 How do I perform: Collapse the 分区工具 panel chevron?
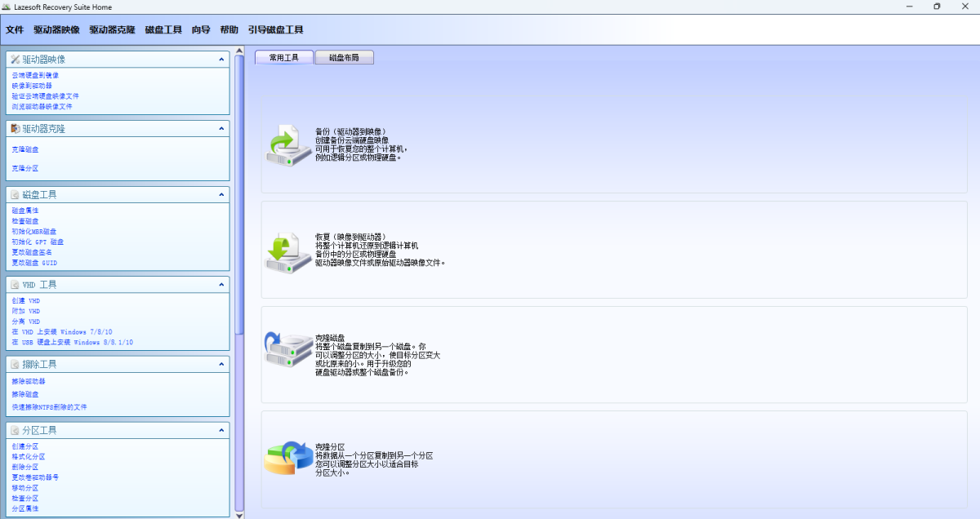coord(221,430)
